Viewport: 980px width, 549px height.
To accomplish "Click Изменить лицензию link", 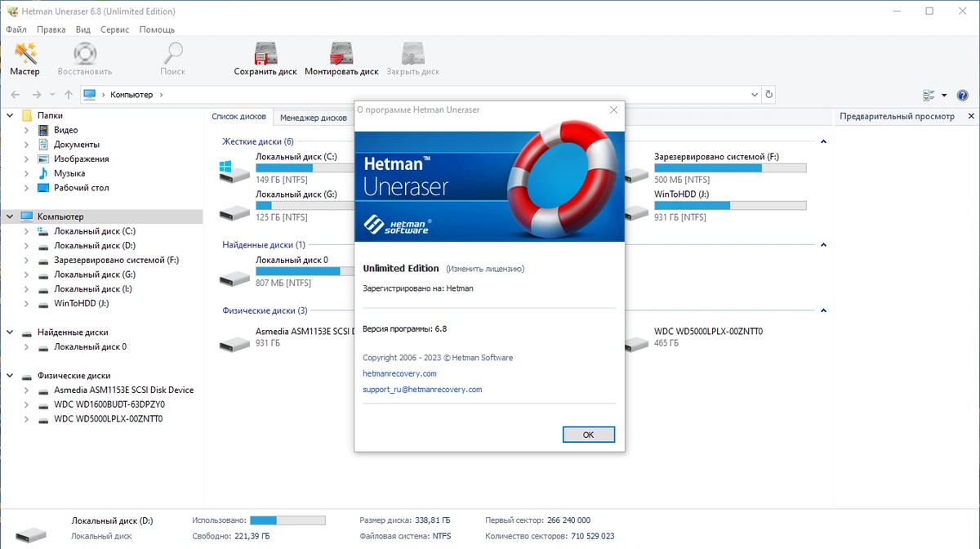I will point(485,269).
